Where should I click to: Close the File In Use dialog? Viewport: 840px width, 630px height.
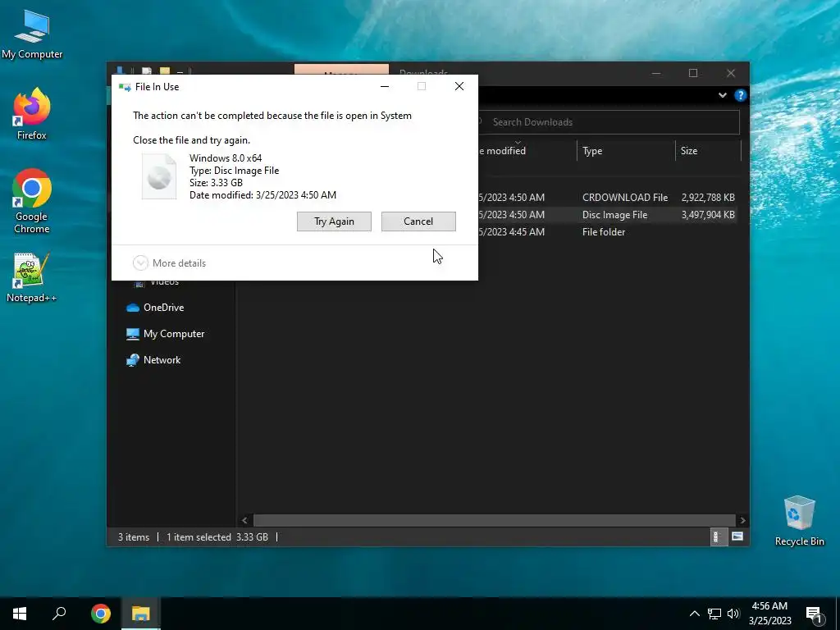pos(459,86)
